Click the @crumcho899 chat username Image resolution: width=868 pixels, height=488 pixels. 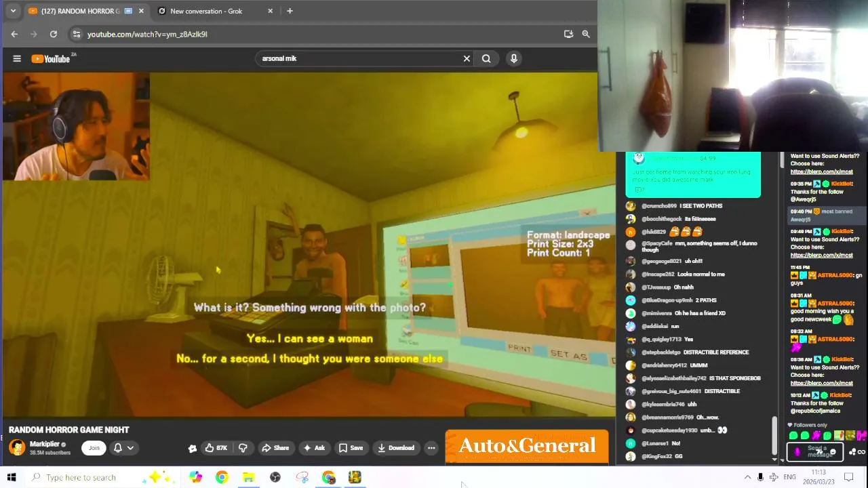click(659, 206)
